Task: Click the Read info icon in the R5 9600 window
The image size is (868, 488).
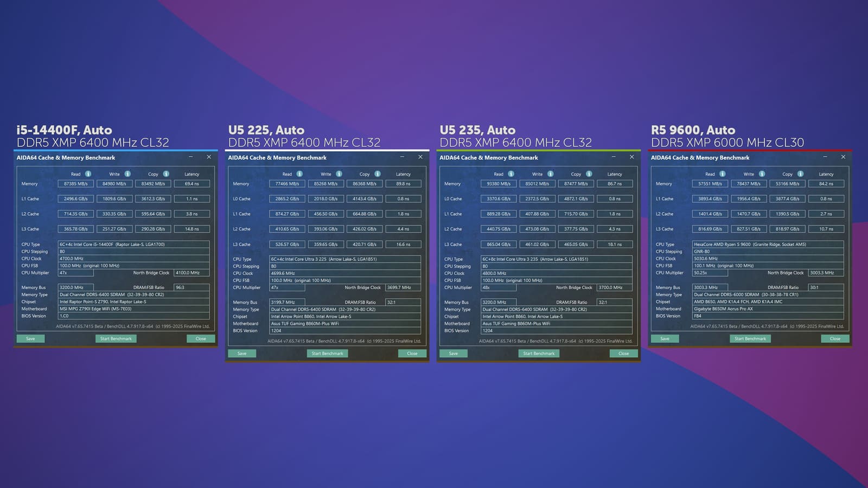Action: click(723, 174)
